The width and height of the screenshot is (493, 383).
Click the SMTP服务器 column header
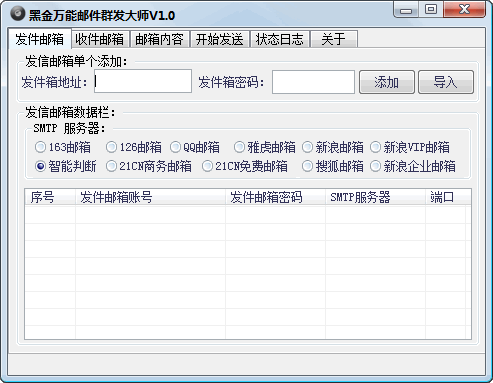(x=375, y=197)
